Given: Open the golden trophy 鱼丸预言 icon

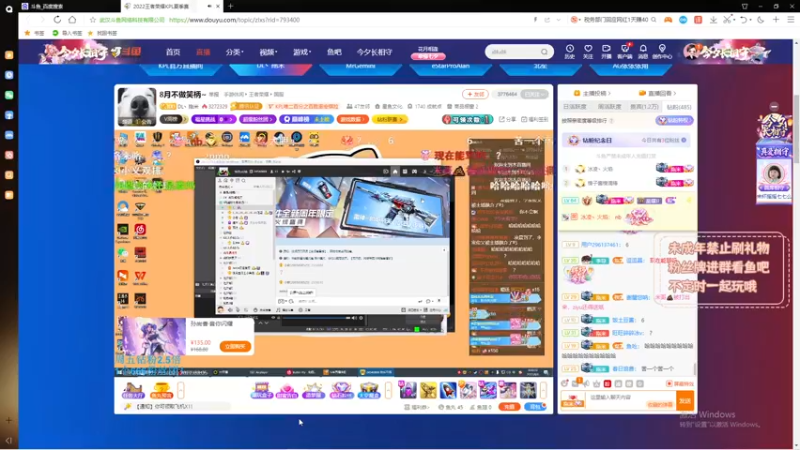Looking at the screenshot, I should (x=161, y=391).
